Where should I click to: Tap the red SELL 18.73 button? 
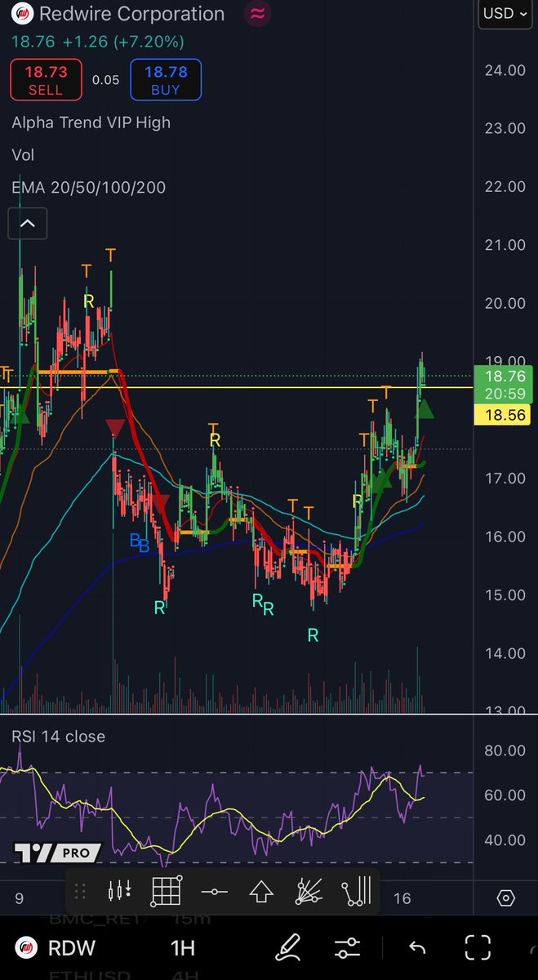tap(45, 80)
